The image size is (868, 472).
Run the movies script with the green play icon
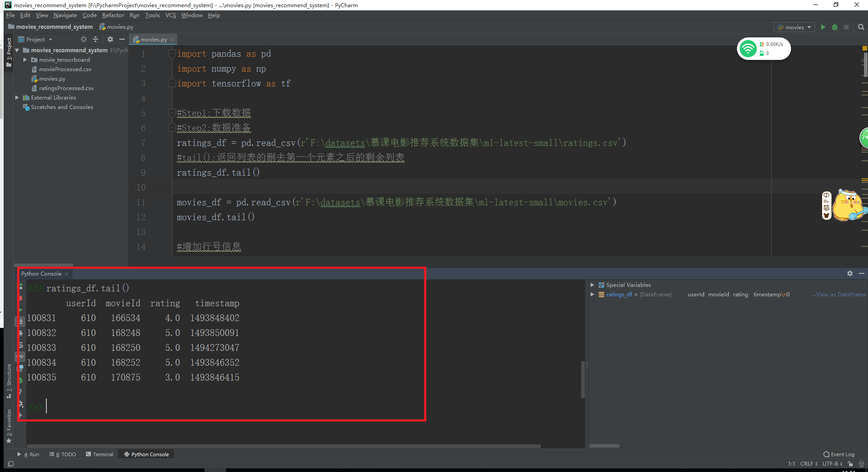(x=823, y=27)
